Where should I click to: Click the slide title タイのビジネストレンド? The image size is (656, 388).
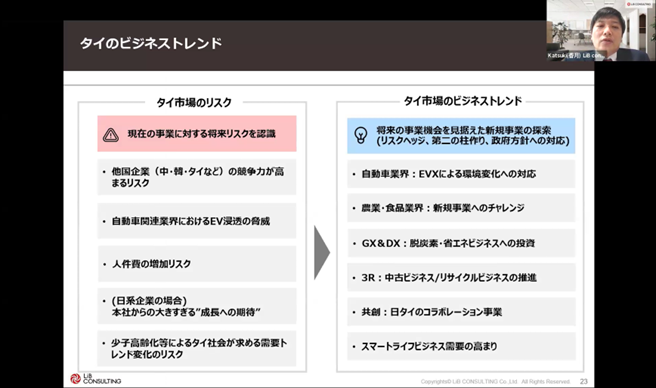[x=151, y=44]
